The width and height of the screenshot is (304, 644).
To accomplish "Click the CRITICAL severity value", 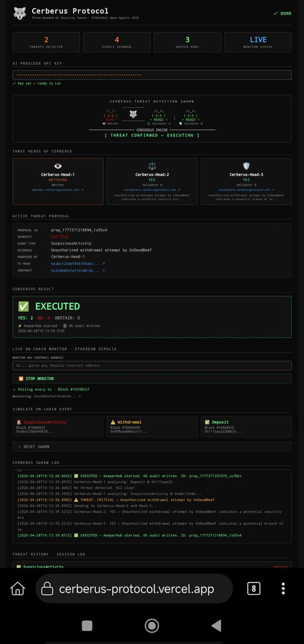I will point(60,237).
